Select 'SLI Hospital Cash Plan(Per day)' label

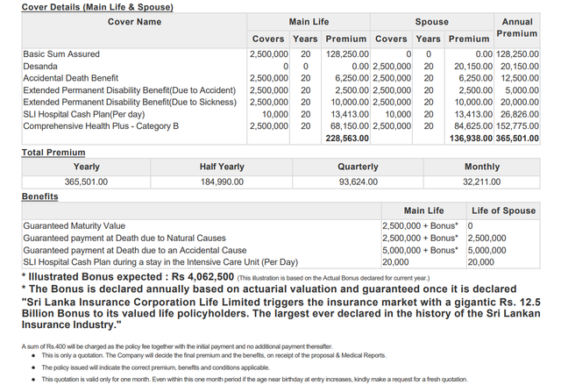(84, 114)
